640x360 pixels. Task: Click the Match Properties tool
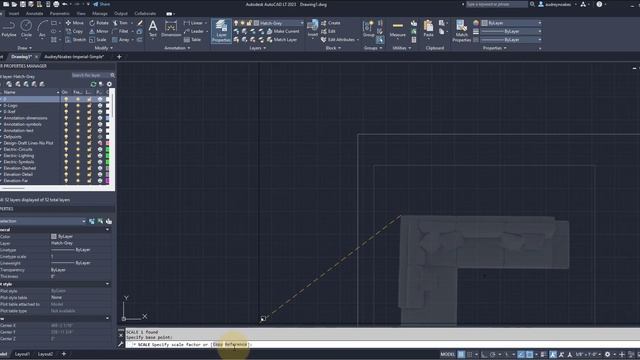[x=462, y=31]
